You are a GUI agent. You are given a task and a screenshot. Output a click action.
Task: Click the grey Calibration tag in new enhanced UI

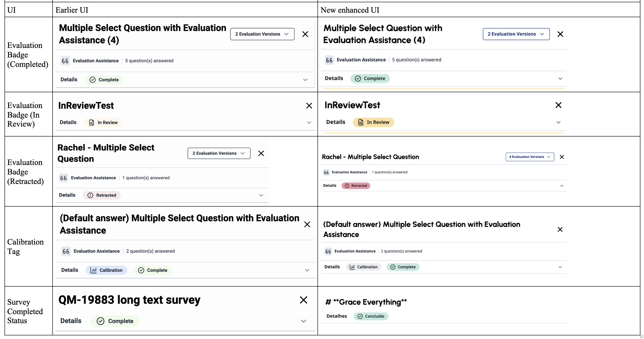(x=364, y=267)
